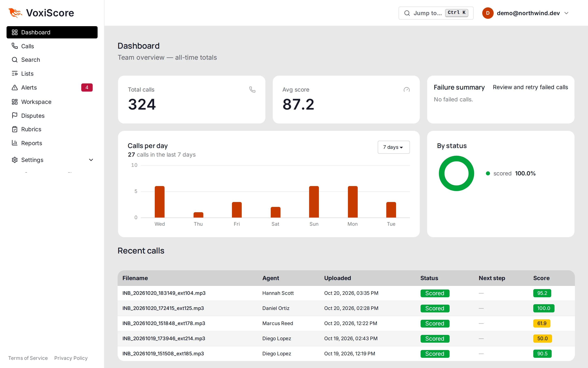Open call INB_20261020_172415_ext125.mp3
The height and width of the screenshot is (368, 588).
163,308
